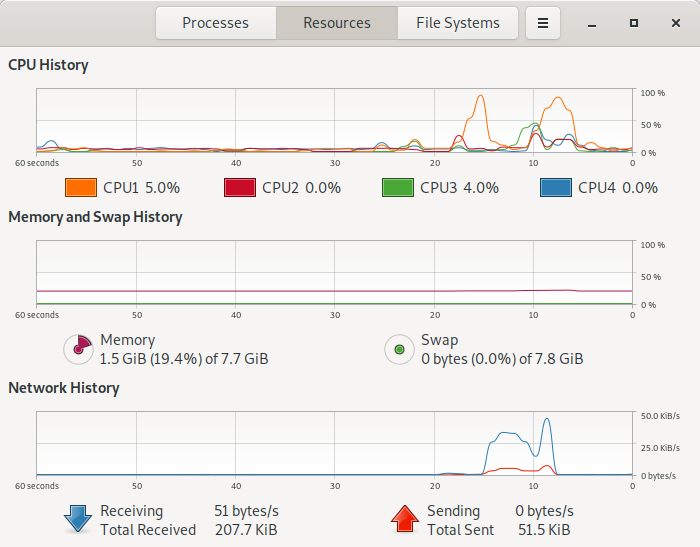This screenshot has height=547, width=700.
Task: Click the blue Receiving download arrow
Action: pyautogui.click(x=78, y=518)
